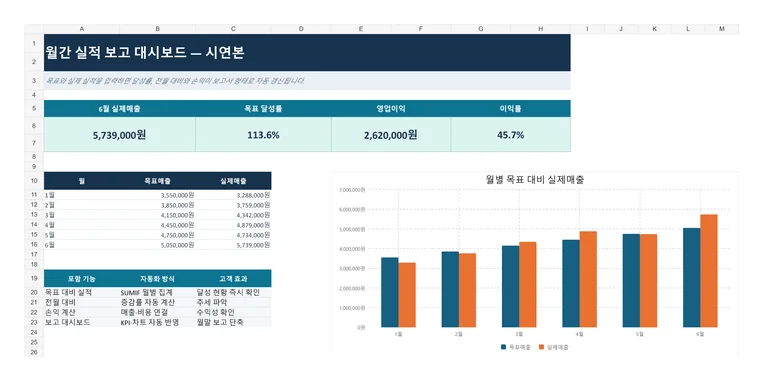Click the title '월간 실적 보고 대시보드 — 시연본'
The image size is (763, 381).
145,52
